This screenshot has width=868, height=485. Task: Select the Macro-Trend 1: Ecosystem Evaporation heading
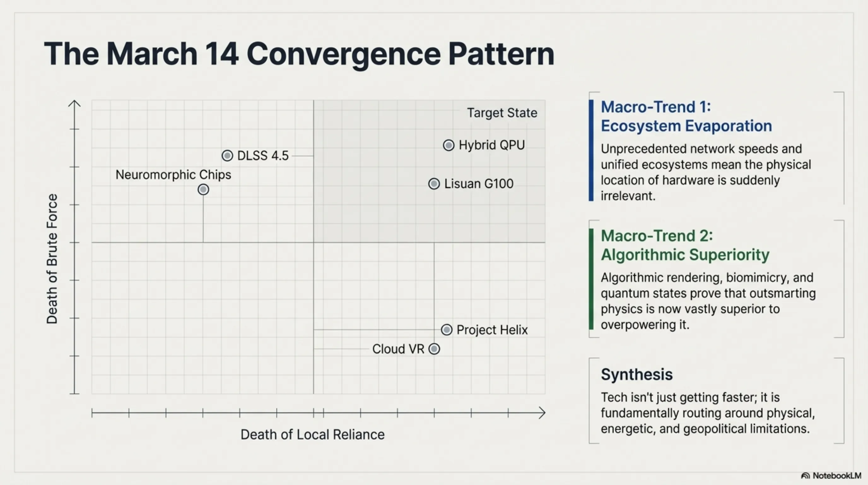pos(686,117)
